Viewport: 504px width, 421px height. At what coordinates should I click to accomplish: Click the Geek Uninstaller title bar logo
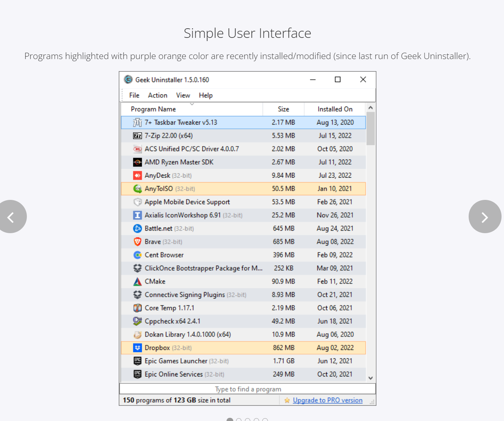pyautogui.click(x=128, y=80)
